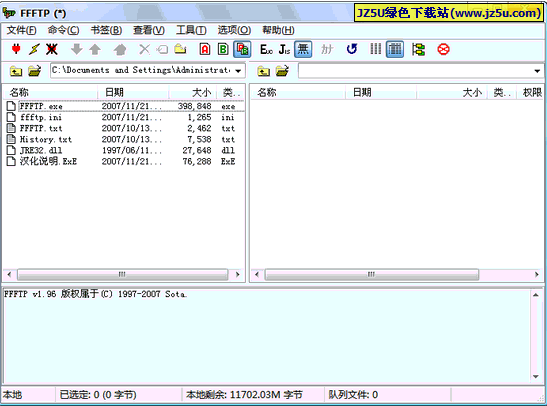The image size is (547, 406).
Task: Click the local pane horizontal scrollbar thumb
Action: (122, 275)
